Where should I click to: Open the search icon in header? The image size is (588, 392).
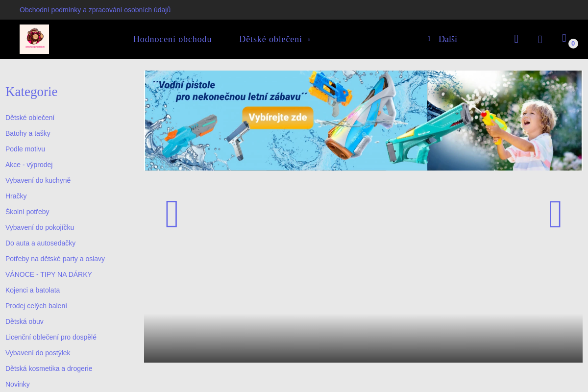click(x=516, y=39)
